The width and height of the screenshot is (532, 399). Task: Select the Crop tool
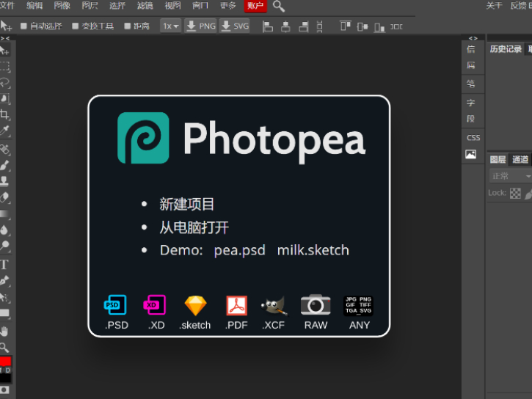pyautogui.click(x=4, y=114)
